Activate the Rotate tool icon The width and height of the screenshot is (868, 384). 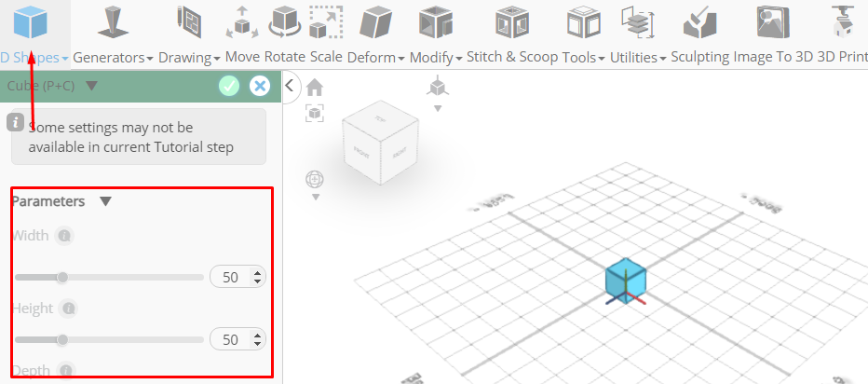coord(285,22)
